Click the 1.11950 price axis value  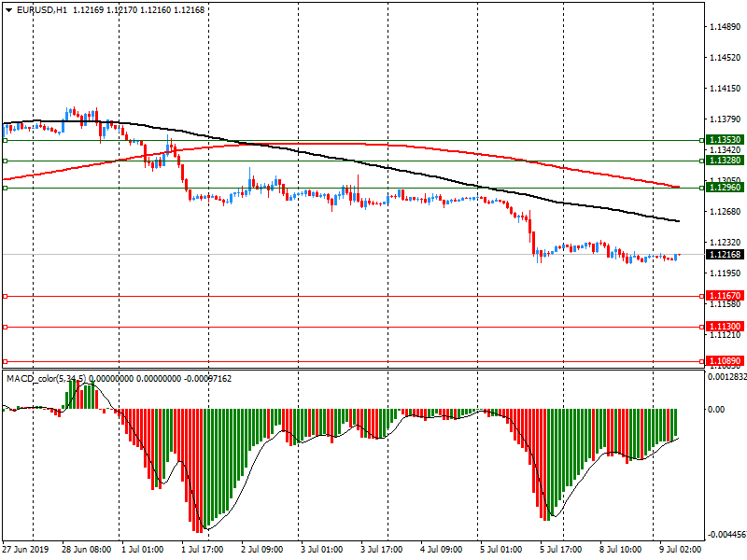pyautogui.click(x=726, y=273)
